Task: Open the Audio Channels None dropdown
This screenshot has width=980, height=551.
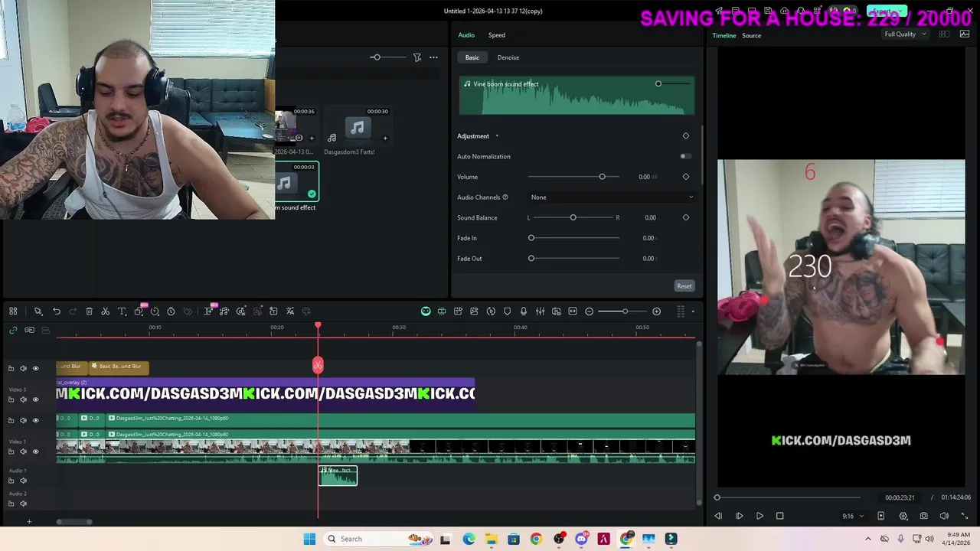Action: [x=612, y=197]
